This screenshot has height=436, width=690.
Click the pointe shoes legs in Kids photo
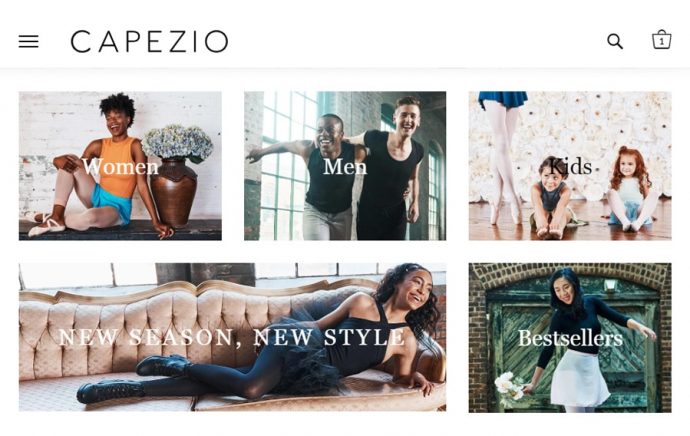[x=506, y=156]
